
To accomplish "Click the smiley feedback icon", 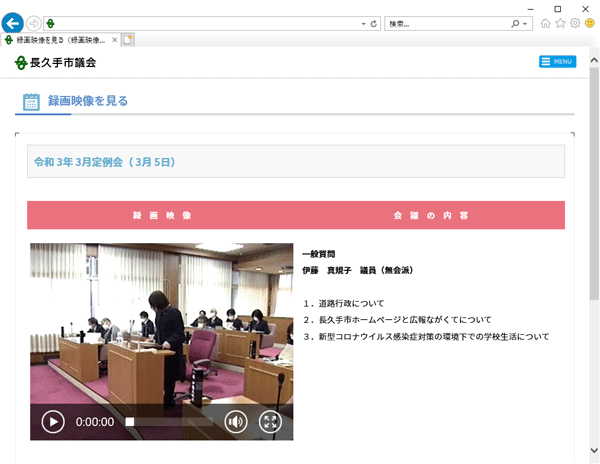I will tap(590, 23).
